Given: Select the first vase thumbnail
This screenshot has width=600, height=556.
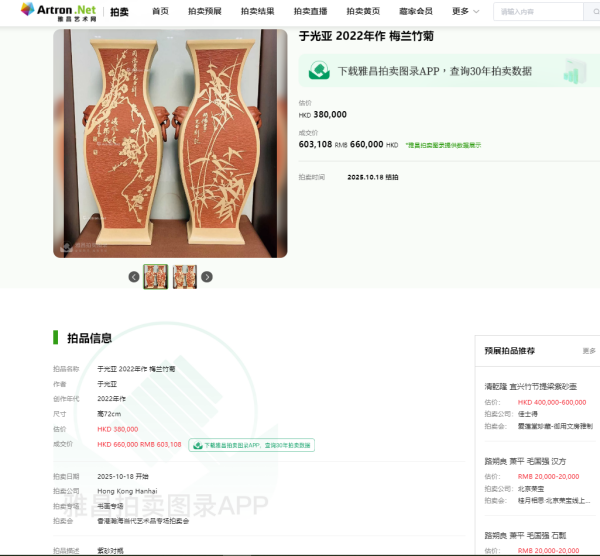Looking at the screenshot, I should (156, 277).
